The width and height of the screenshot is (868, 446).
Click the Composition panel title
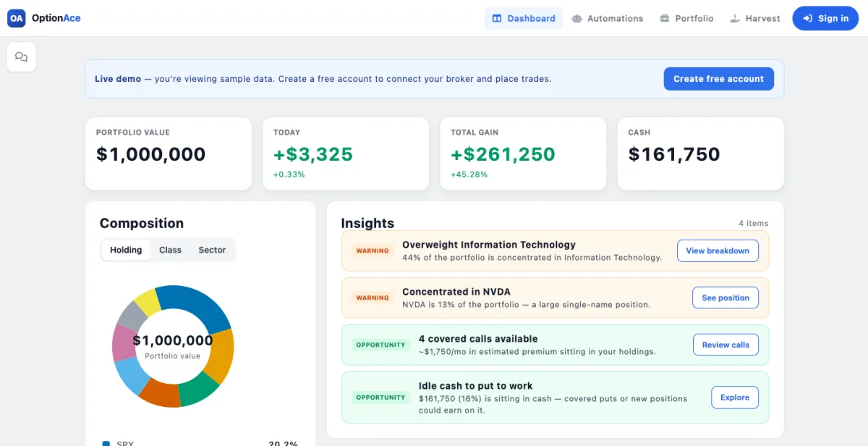coord(142,223)
